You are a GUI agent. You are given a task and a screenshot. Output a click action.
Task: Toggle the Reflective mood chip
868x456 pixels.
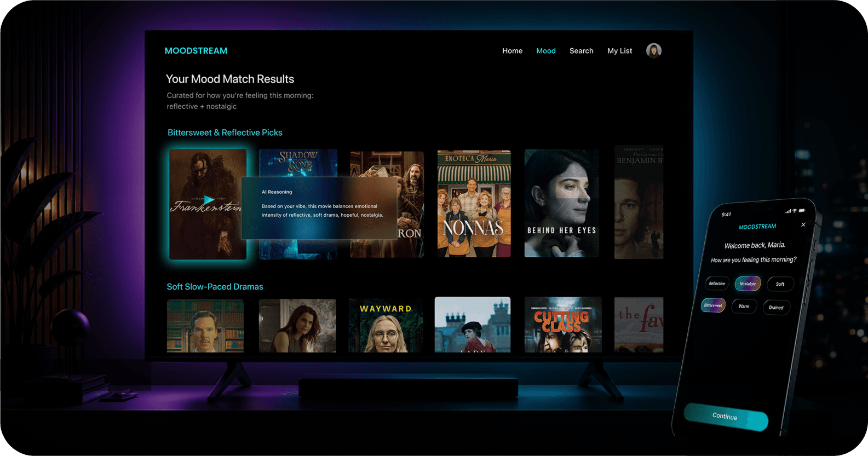pos(717,284)
